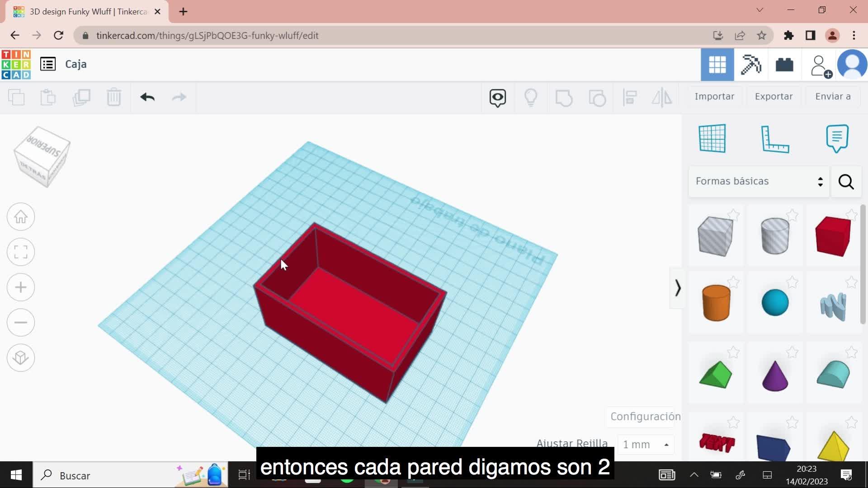Open the Workplane tool

click(712, 138)
